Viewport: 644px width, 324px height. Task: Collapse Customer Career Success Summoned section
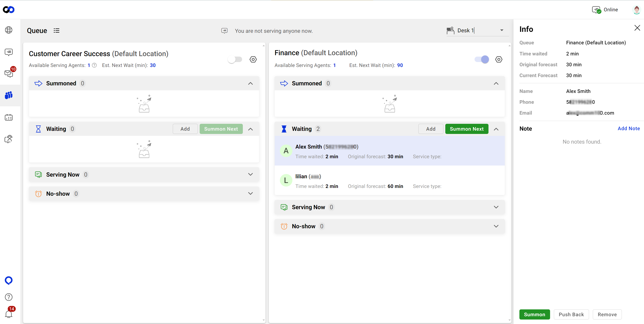tap(251, 83)
